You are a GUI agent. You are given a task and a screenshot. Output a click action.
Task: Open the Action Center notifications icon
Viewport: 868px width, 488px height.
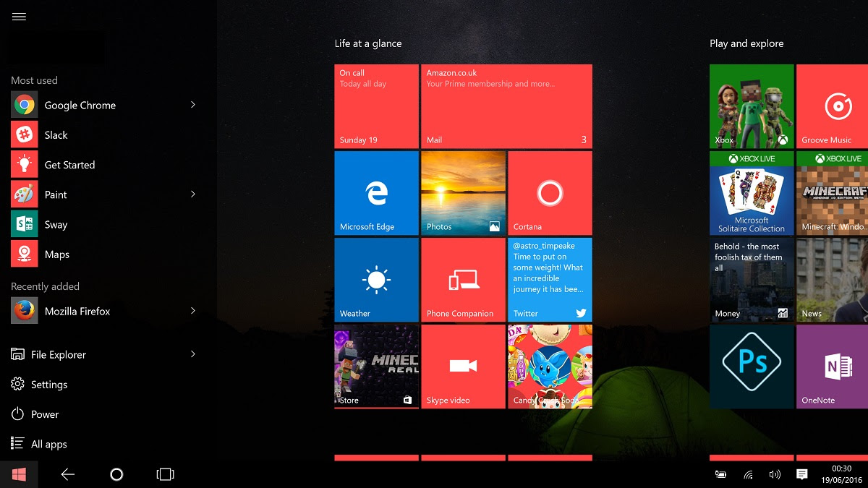point(801,474)
